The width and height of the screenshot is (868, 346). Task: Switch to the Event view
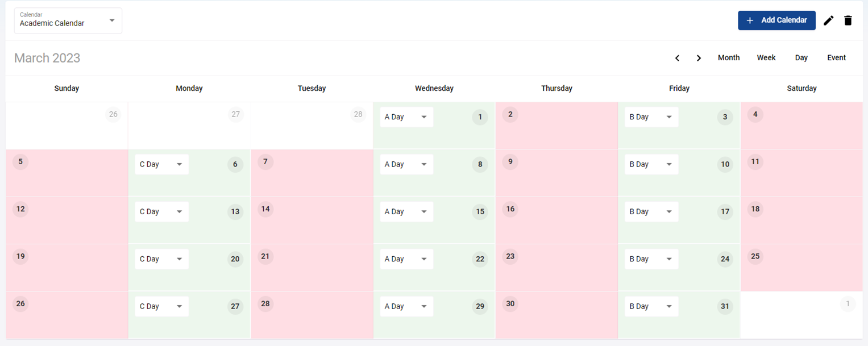point(836,58)
